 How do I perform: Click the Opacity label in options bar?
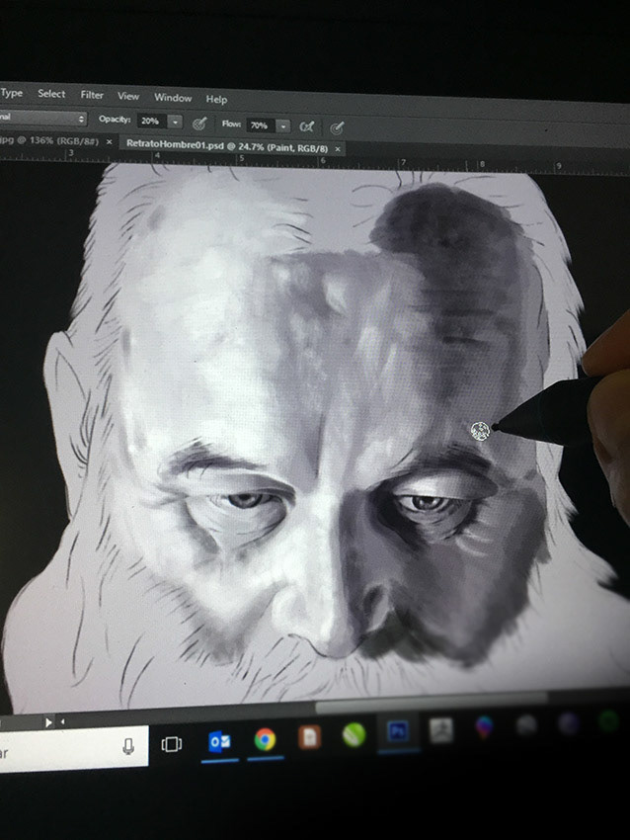coord(115,119)
